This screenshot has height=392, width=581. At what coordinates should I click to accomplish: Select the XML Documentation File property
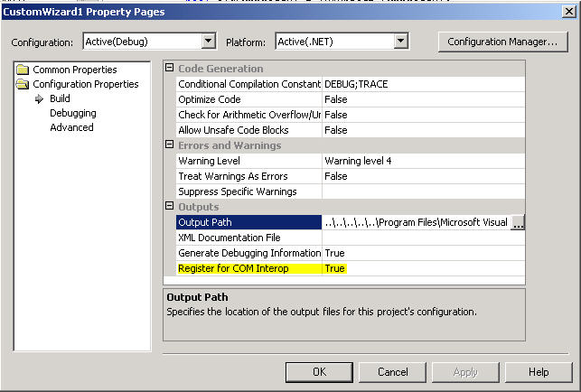coord(248,238)
